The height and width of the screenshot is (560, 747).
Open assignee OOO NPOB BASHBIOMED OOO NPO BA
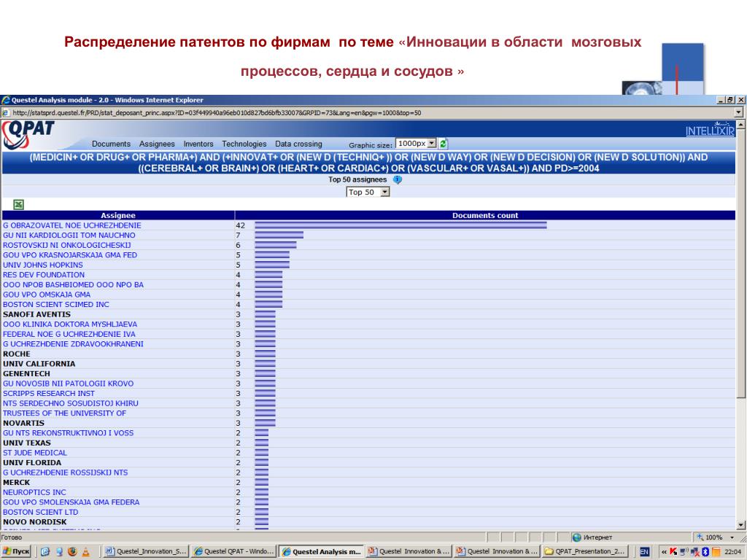click(74, 285)
